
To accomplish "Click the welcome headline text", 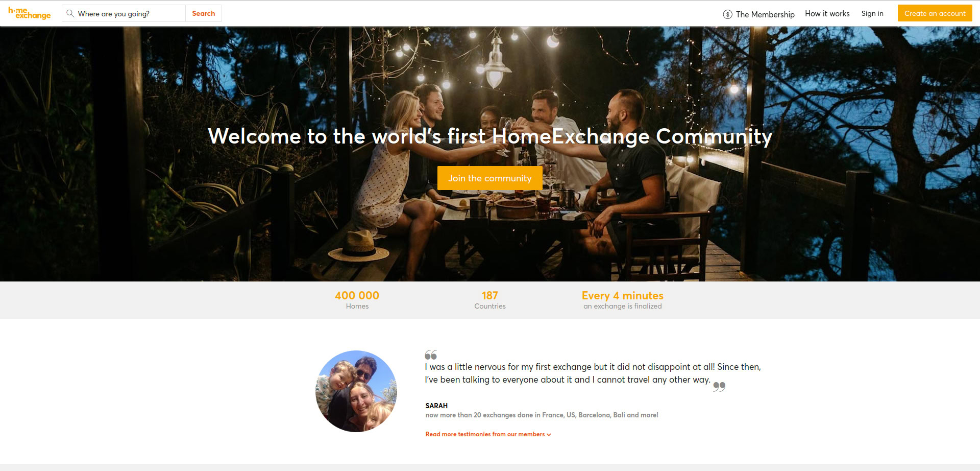I will (x=490, y=136).
